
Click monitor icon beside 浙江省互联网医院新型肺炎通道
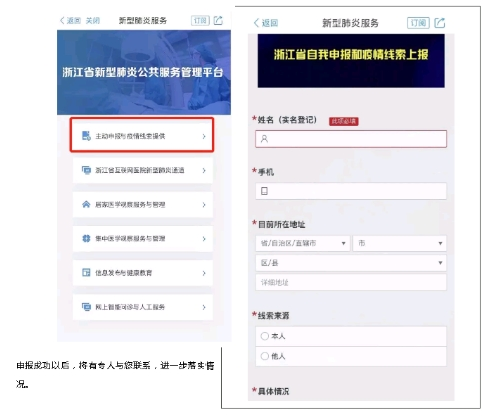[86, 170]
